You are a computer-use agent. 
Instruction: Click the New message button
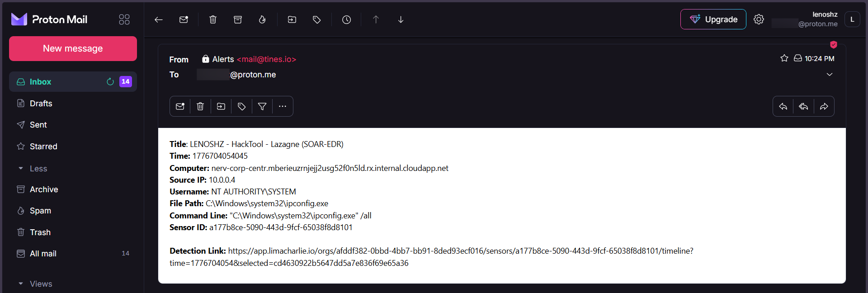point(73,48)
